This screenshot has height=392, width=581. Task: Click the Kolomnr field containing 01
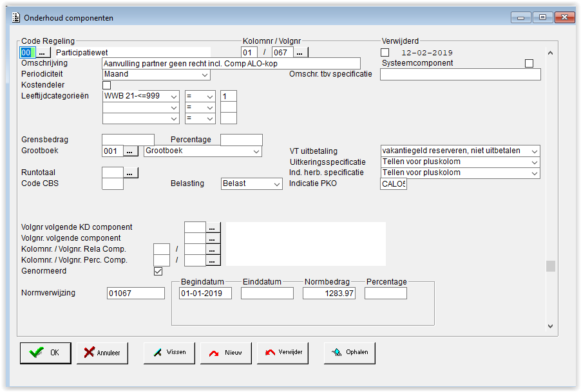(249, 53)
